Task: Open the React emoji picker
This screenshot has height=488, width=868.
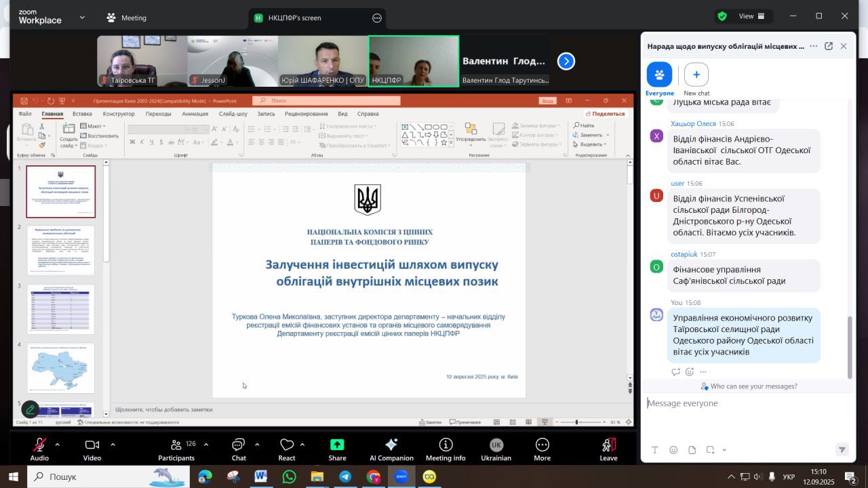Action: 287,445
